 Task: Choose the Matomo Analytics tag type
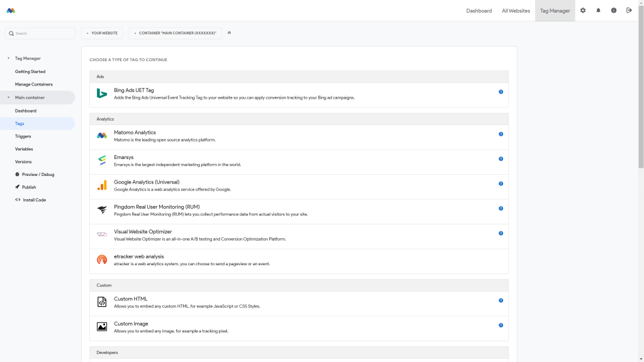pyautogui.click(x=299, y=137)
